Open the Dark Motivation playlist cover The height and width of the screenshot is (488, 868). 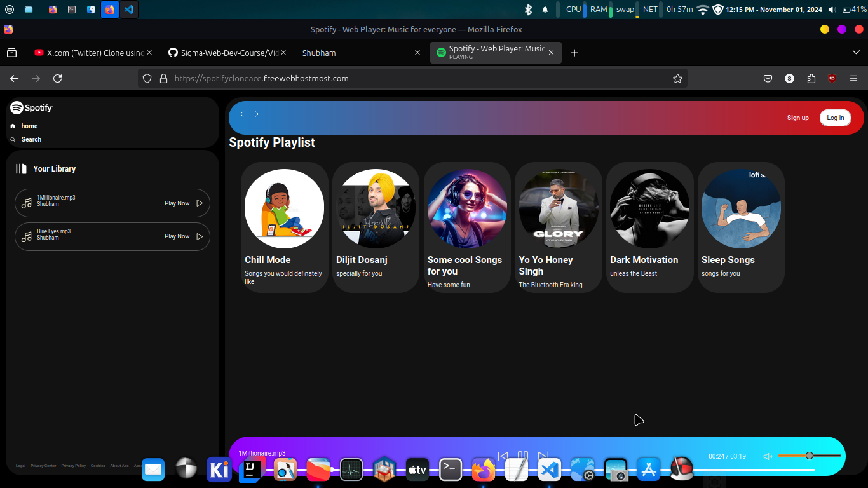(x=649, y=208)
